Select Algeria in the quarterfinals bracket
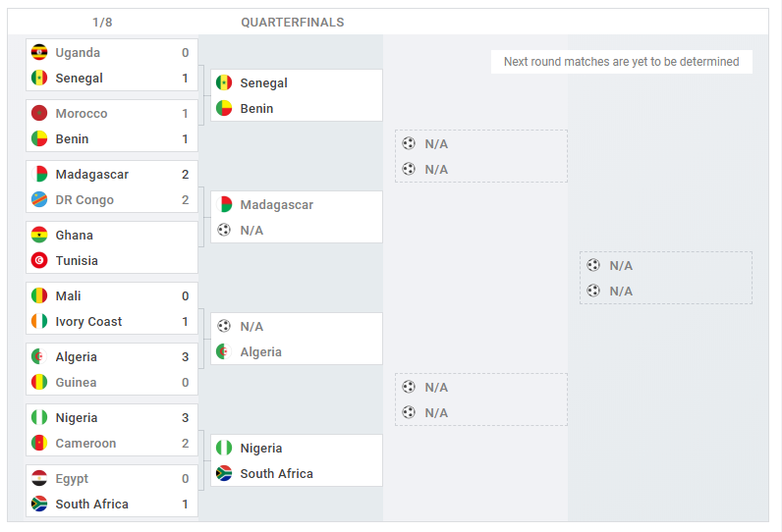 point(261,351)
